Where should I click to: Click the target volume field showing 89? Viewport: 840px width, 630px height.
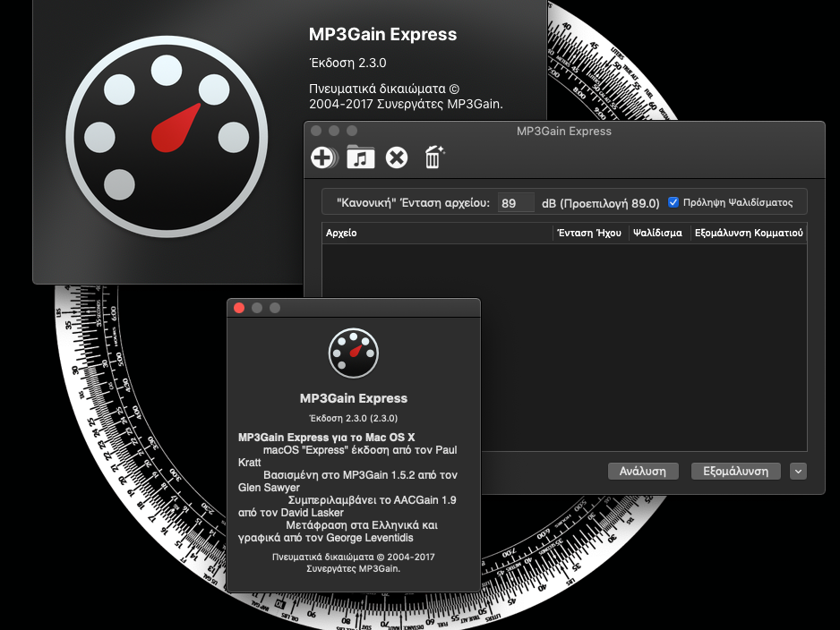tap(515, 203)
